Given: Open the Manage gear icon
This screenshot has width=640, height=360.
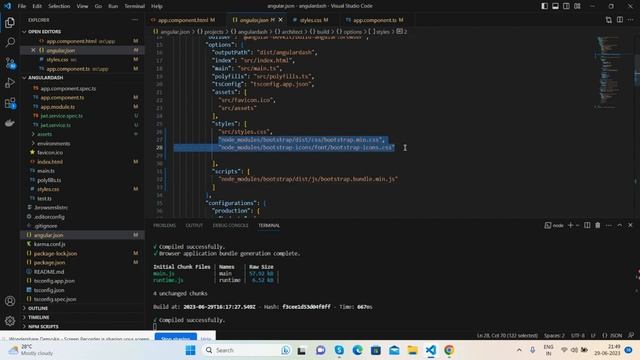Looking at the screenshot, I should tap(10, 321).
